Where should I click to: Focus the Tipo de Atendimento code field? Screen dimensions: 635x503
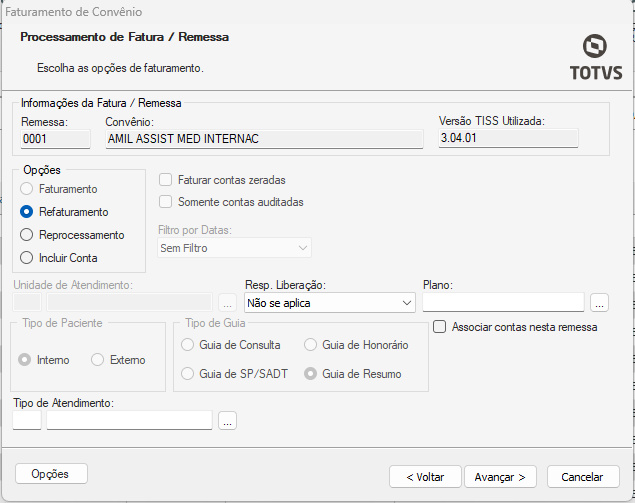click(27, 421)
